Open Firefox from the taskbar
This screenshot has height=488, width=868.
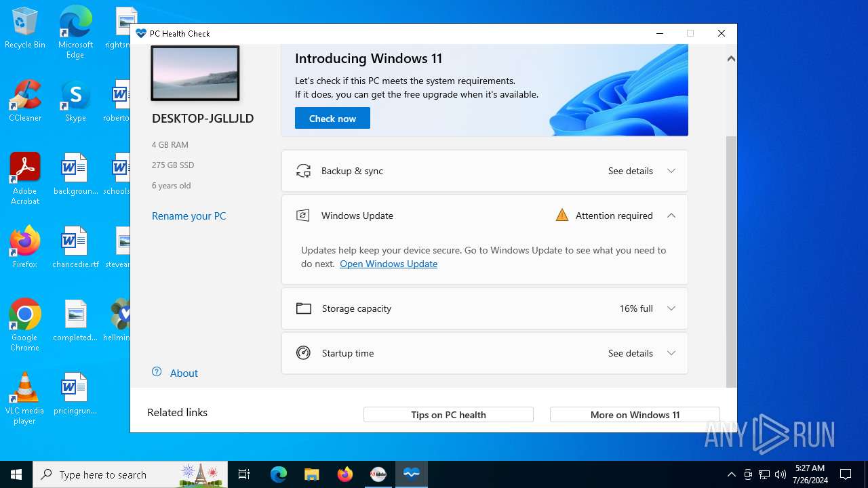pos(345,474)
